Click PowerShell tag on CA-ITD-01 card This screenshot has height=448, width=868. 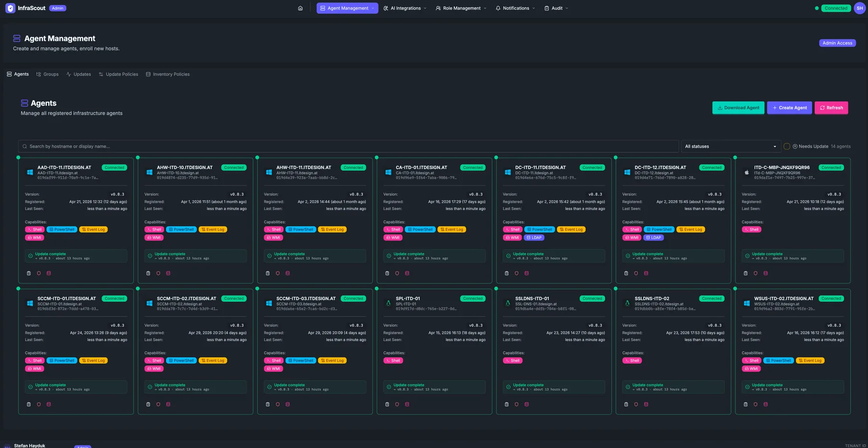[420, 229]
